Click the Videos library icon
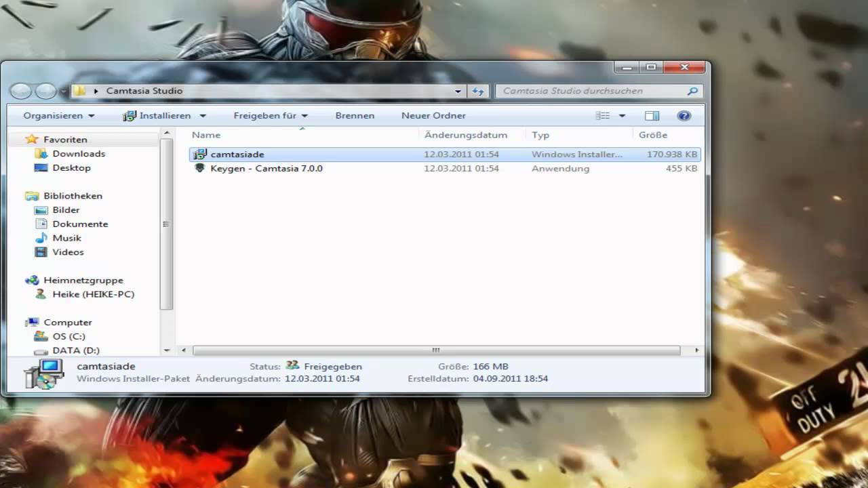Viewport: 868px width, 488px height. [41, 252]
